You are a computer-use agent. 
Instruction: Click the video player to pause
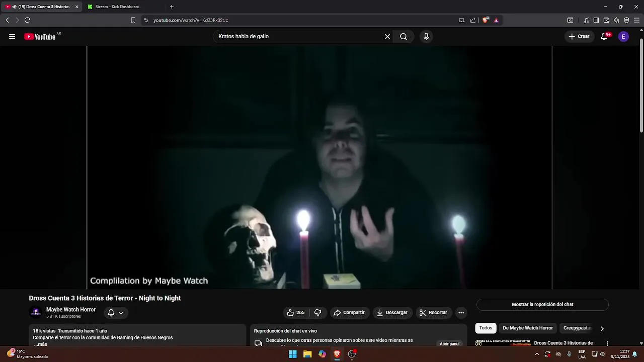[319, 167]
